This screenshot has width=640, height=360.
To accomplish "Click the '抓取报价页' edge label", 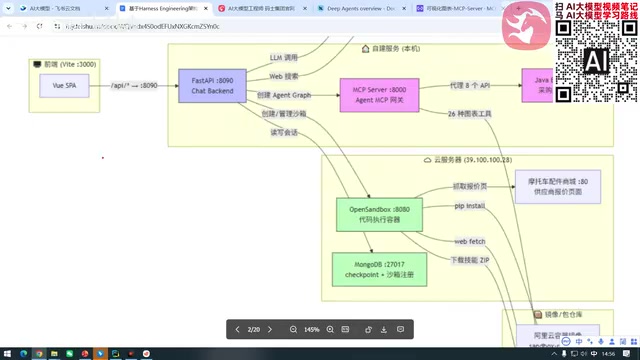I will pyautogui.click(x=470, y=187).
